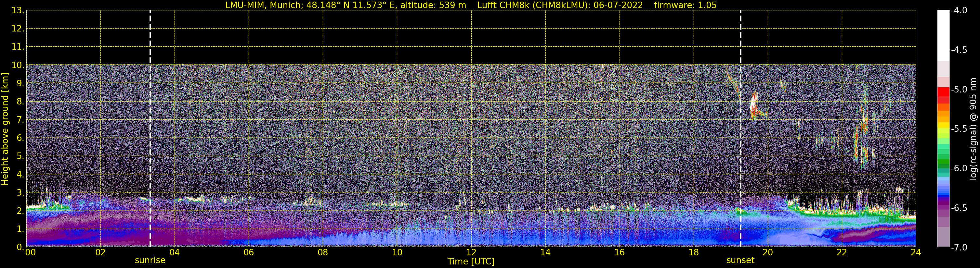Click the 'Height above ground [km]' axis label

coord(5,129)
